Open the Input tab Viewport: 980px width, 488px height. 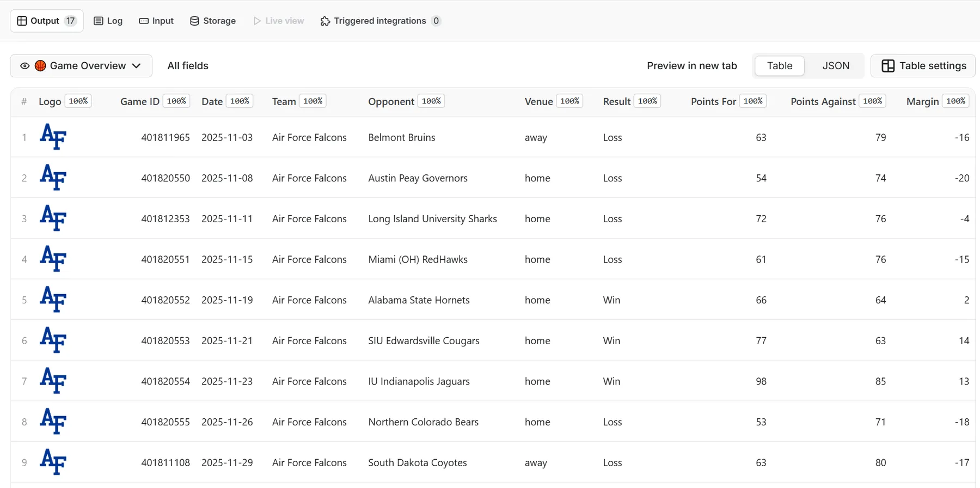click(156, 21)
